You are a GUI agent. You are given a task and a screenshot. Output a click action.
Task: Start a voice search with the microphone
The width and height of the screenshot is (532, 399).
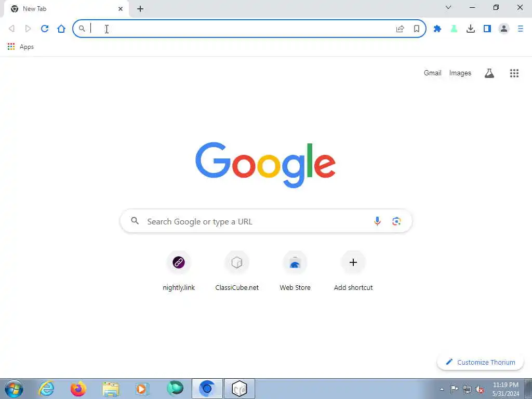pos(377,221)
